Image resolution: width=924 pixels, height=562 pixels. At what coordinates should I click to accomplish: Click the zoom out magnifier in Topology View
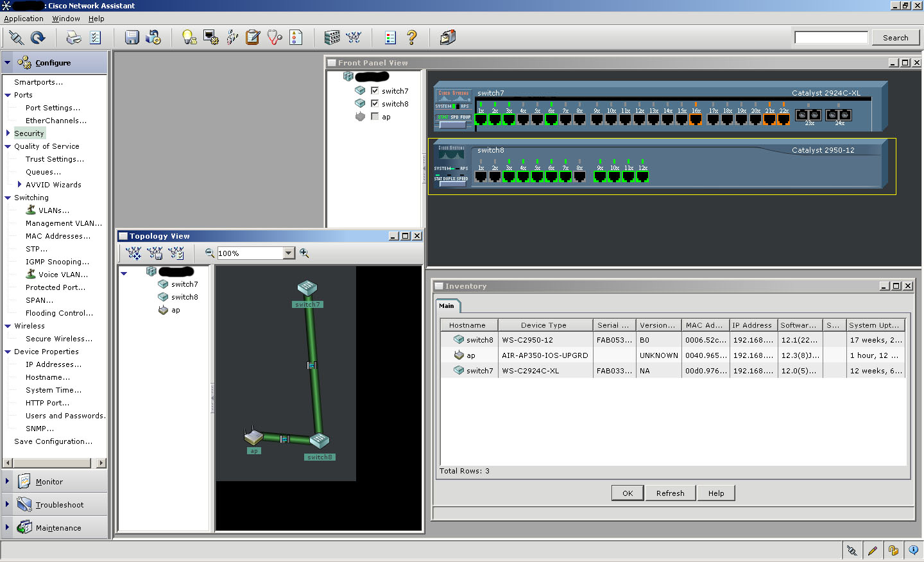(x=209, y=253)
